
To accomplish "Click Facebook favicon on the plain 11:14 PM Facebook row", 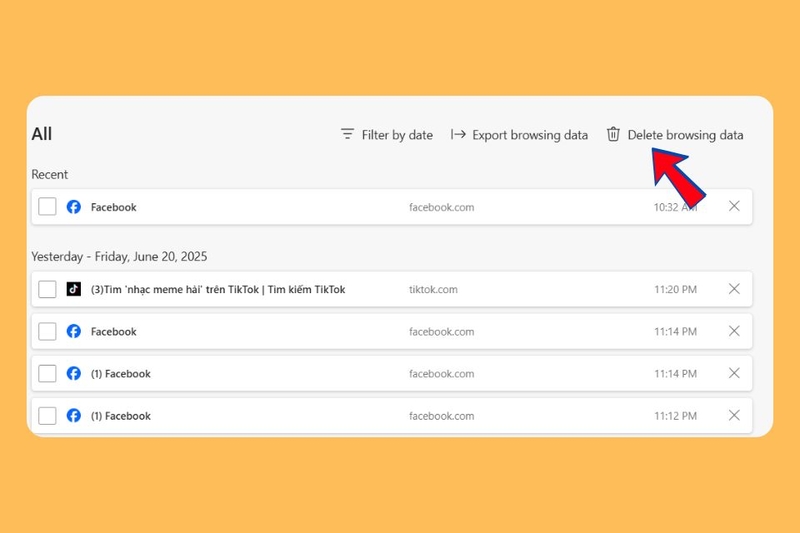I will (73, 332).
